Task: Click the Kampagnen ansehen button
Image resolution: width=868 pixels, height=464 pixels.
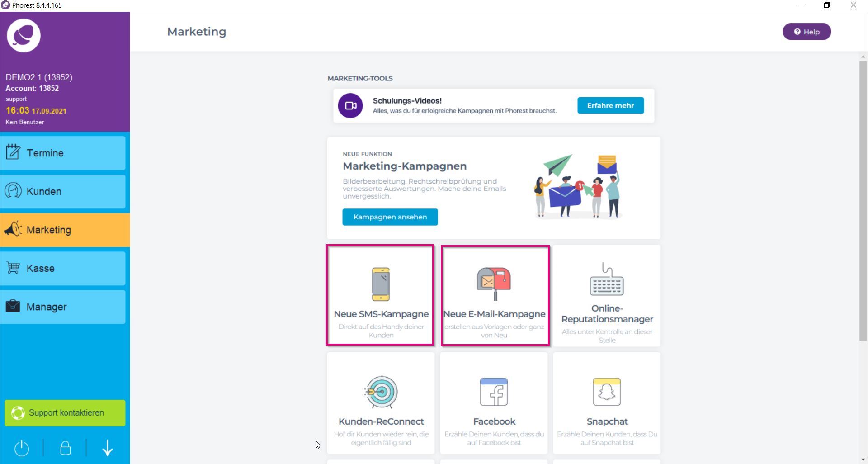Action: coord(390,217)
